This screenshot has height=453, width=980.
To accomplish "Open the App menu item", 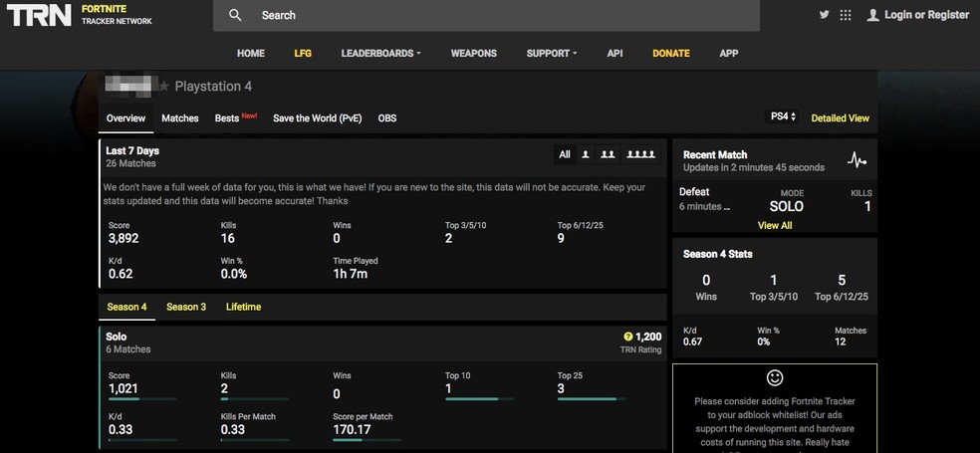I will [729, 53].
